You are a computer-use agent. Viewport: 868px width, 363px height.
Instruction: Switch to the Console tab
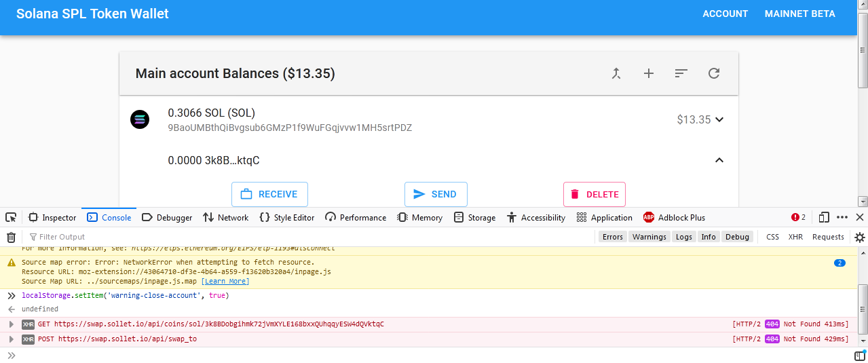pos(109,218)
